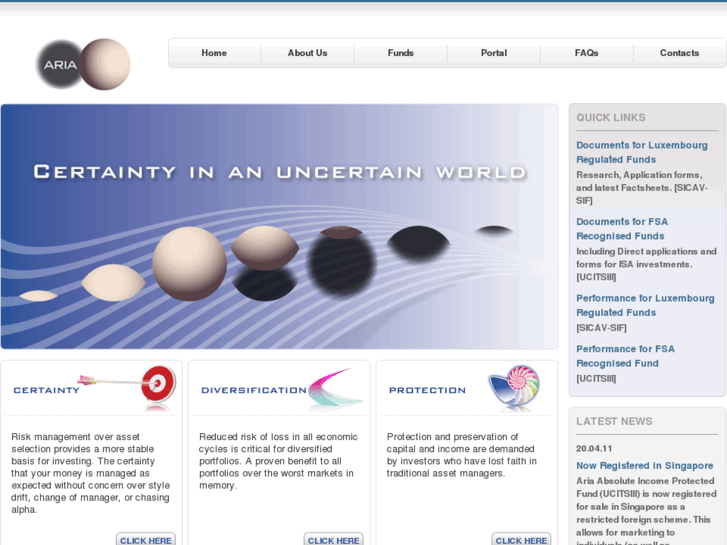Open Documents for Luxembourg Regulated Funds link
727x545 pixels.
click(642, 152)
